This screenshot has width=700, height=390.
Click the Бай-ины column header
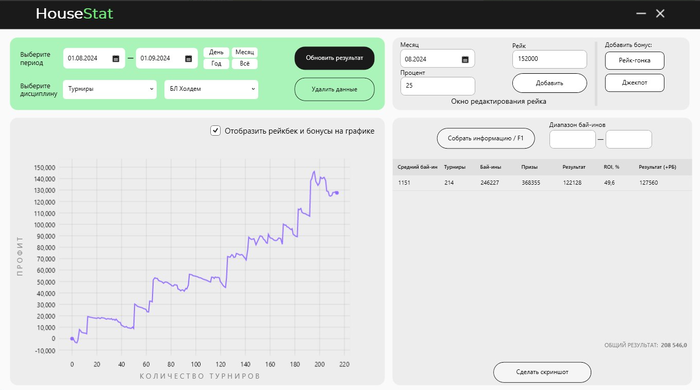tap(491, 167)
